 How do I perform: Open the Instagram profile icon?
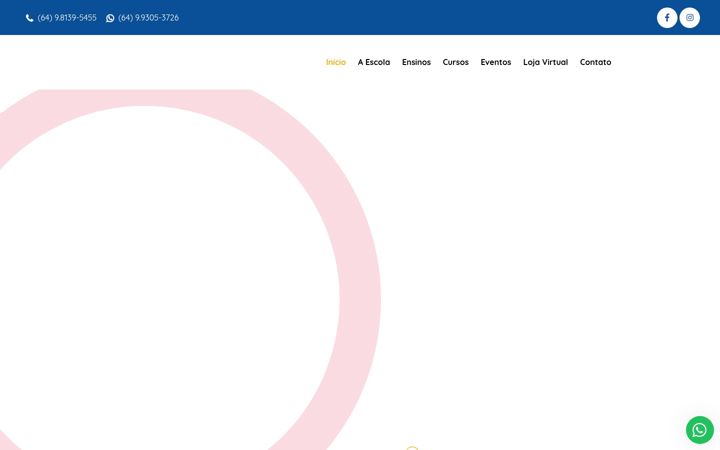[x=690, y=18]
